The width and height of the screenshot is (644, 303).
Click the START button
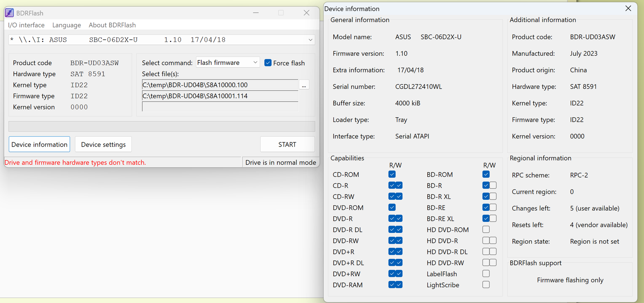tap(287, 144)
